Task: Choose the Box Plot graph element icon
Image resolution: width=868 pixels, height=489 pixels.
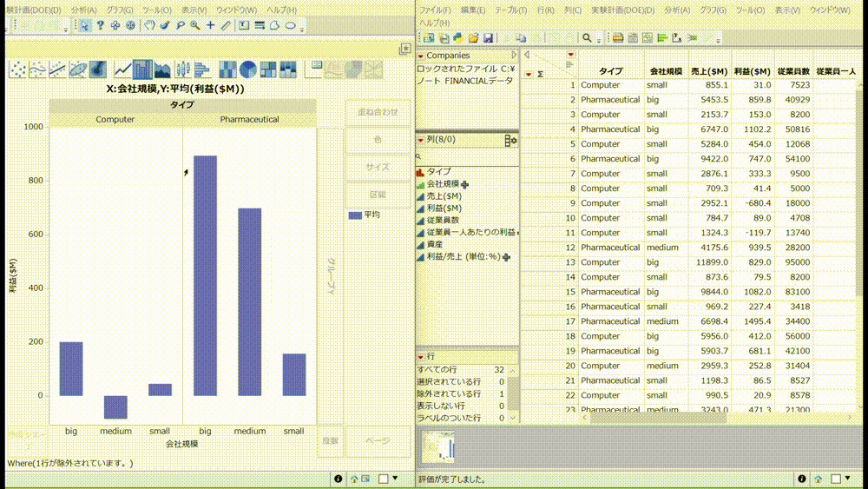Action: 182,69
